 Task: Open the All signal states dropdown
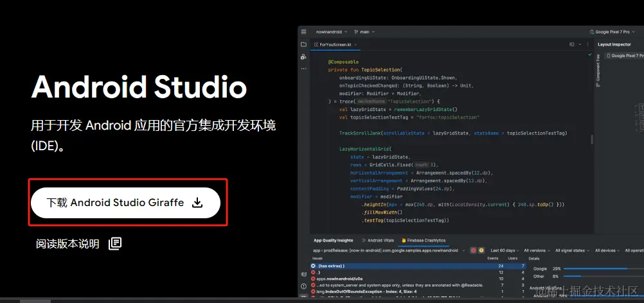tap(573, 250)
